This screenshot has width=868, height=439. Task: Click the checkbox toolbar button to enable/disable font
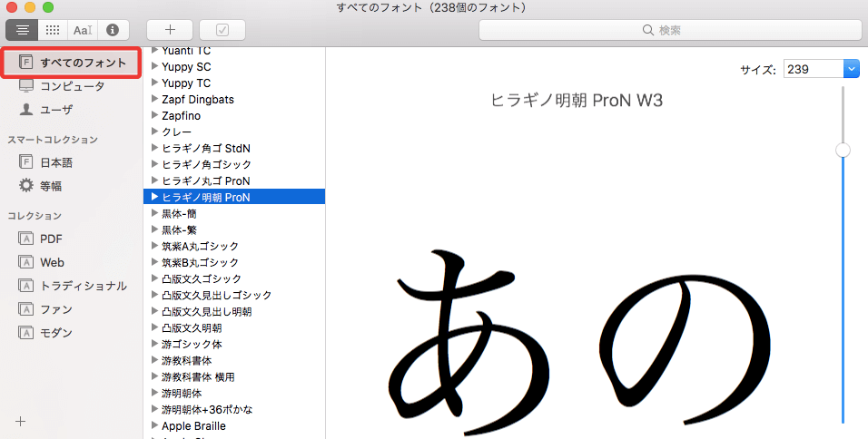tap(222, 29)
